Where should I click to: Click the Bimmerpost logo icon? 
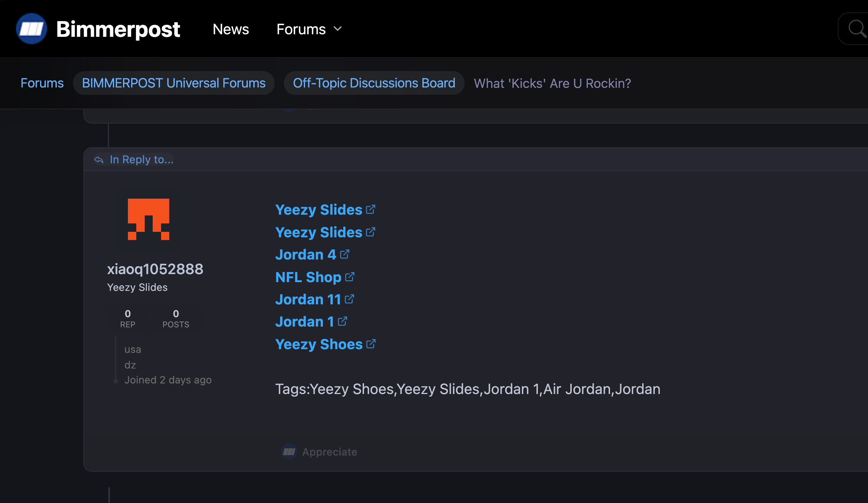coord(32,29)
